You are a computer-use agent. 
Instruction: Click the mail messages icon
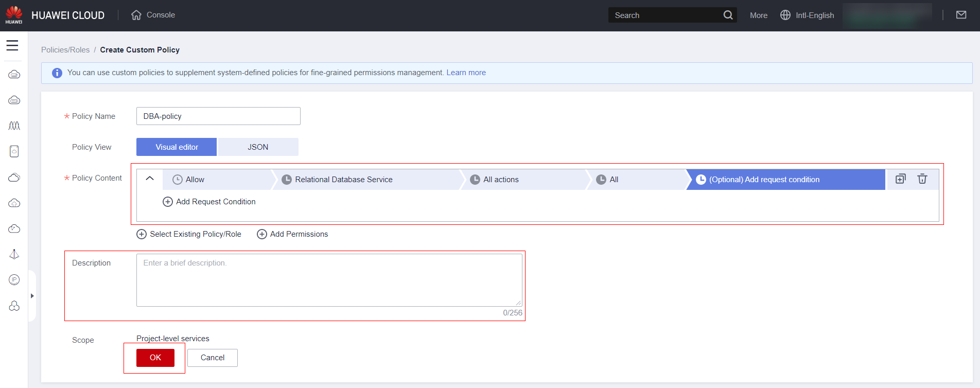pos(961,15)
